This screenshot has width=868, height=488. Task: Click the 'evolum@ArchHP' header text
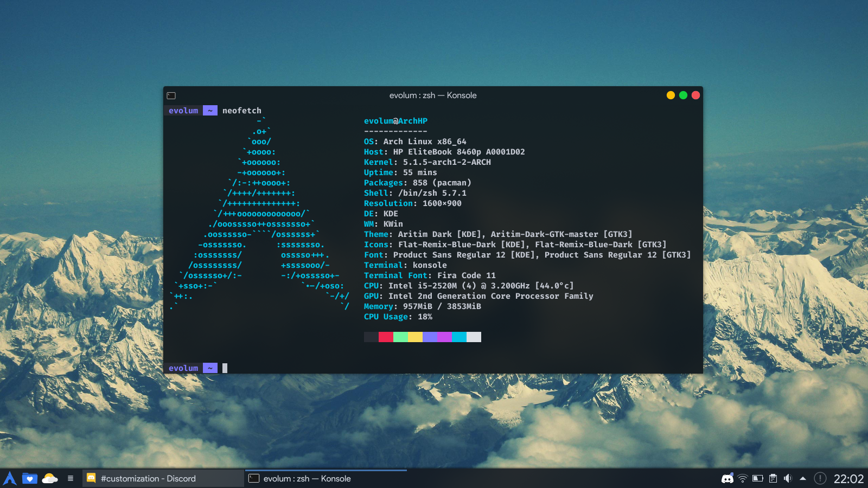point(395,121)
